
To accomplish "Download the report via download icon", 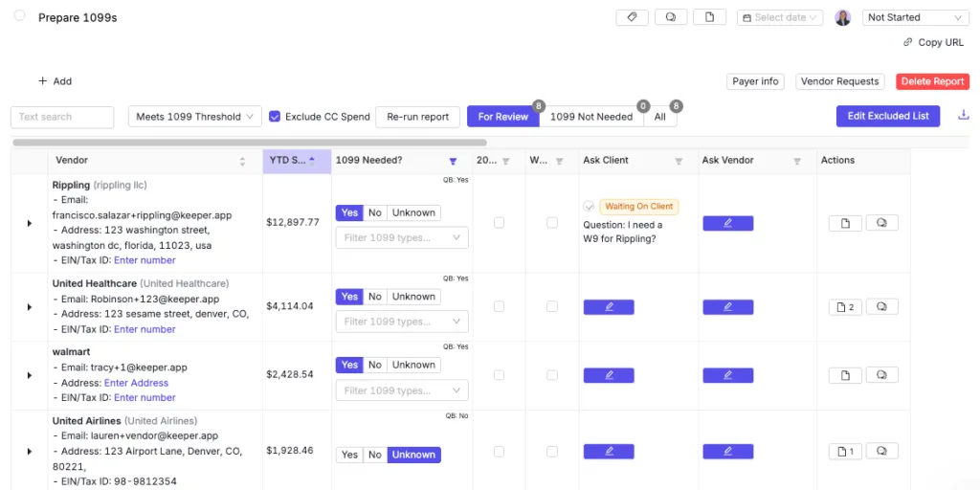I will coord(963,115).
